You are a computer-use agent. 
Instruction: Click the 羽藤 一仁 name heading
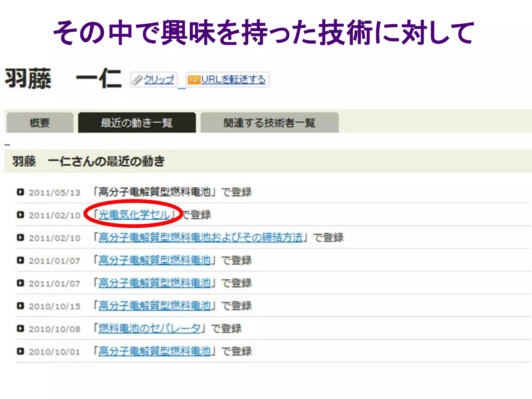pos(63,78)
